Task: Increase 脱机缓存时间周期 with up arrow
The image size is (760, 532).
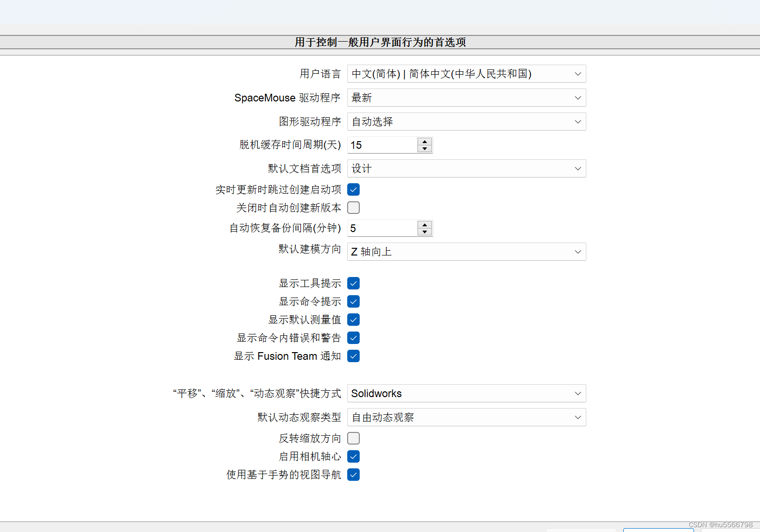Action: tap(425, 142)
